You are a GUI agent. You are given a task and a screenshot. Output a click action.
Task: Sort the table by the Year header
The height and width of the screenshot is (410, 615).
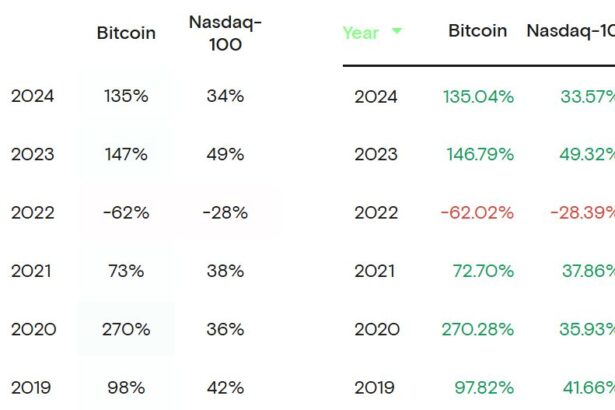point(361,33)
